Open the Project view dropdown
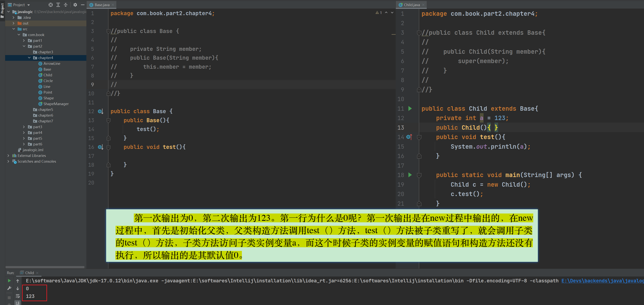Screen dimensions: 644x305 click(28, 5)
